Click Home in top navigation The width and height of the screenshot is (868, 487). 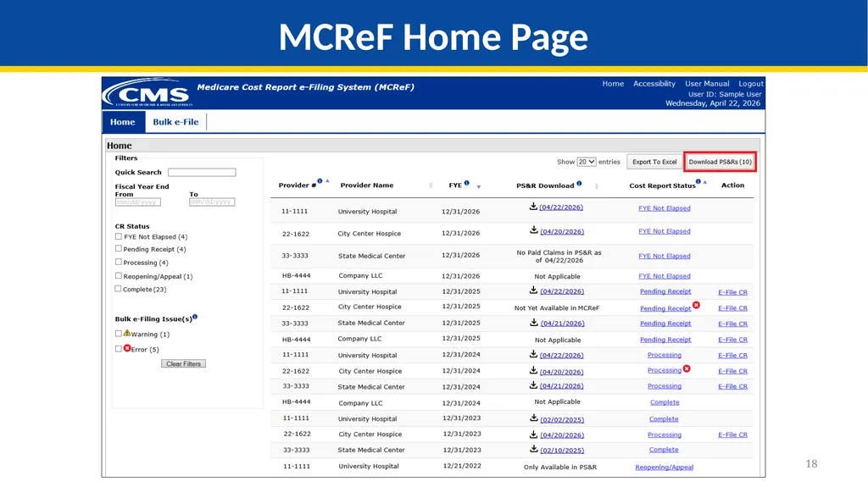(613, 84)
